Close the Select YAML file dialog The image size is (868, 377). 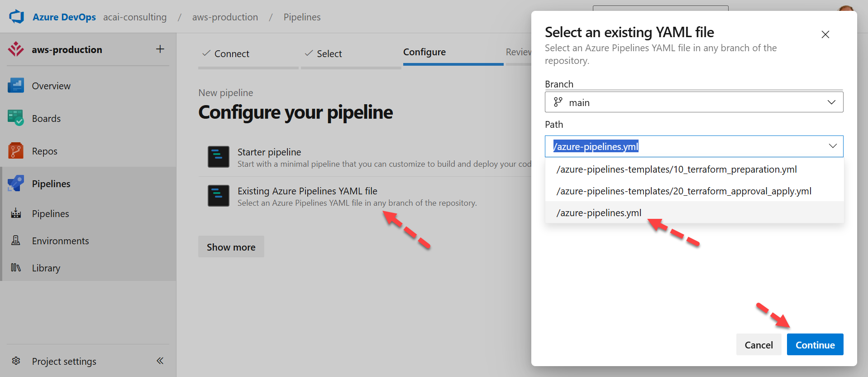pos(825,34)
